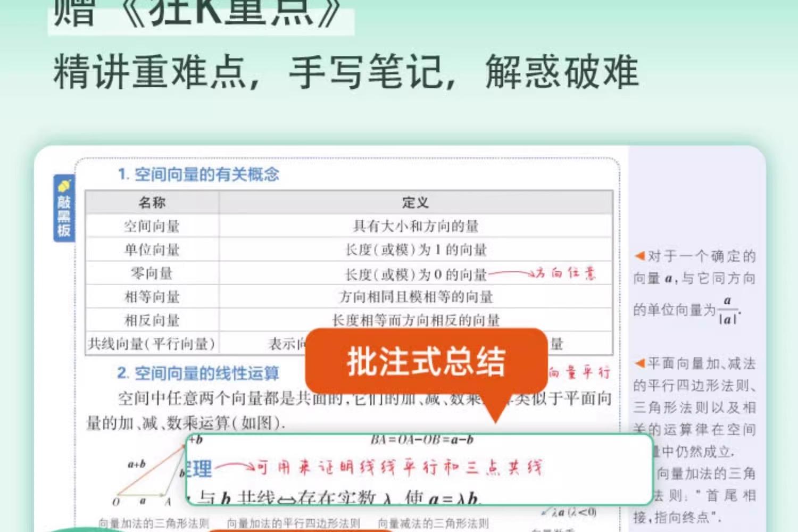
Task: Click the caption 向量加法的三角形法则
Action: point(154,523)
